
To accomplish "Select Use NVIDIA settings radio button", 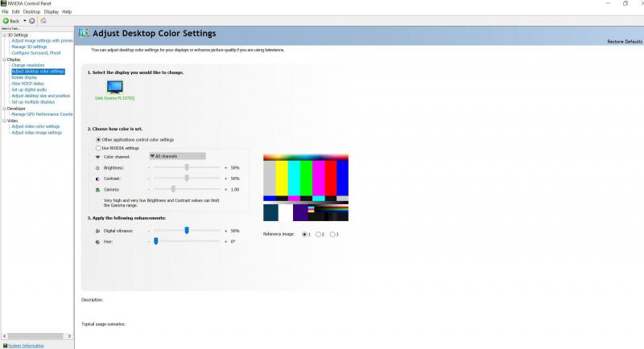I will (98, 148).
